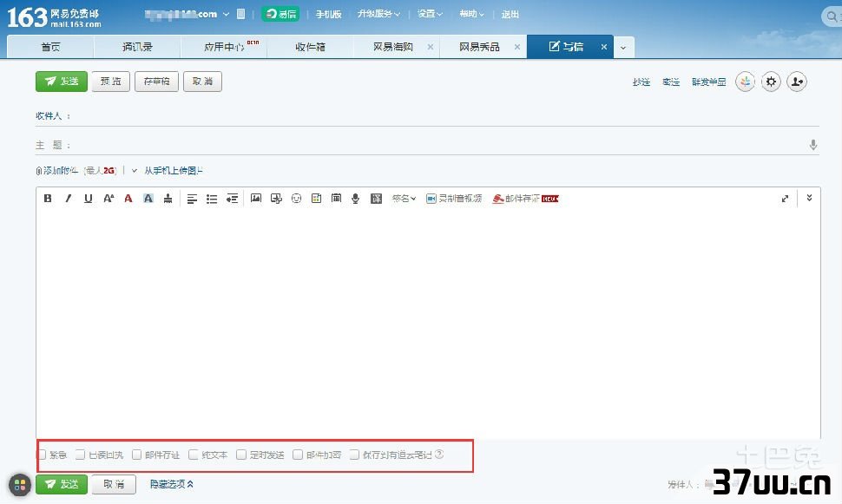Click the 预览 preview button

(110, 82)
